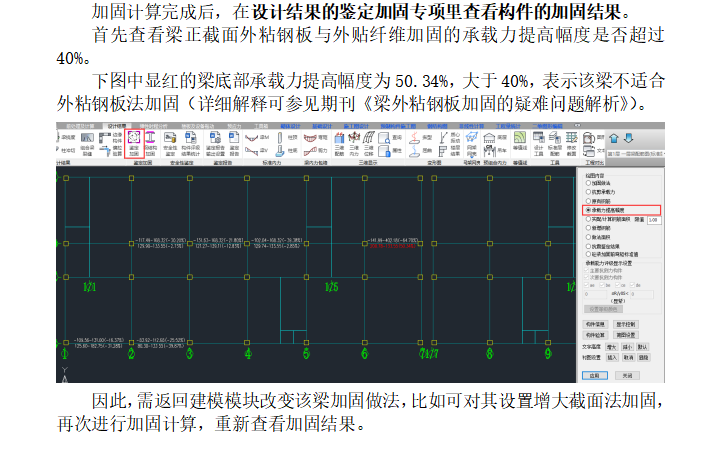Image resolution: width=701 pixels, height=450 pixels.
Task: Select the 抗震鉴定结果 radio option
Action: 603,246
